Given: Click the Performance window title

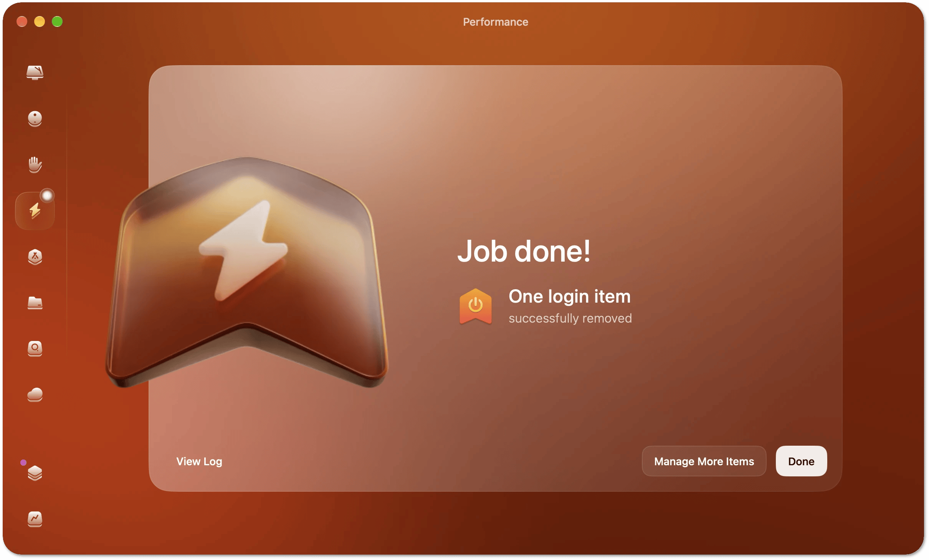Looking at the screenshot, I should point(496,22).
